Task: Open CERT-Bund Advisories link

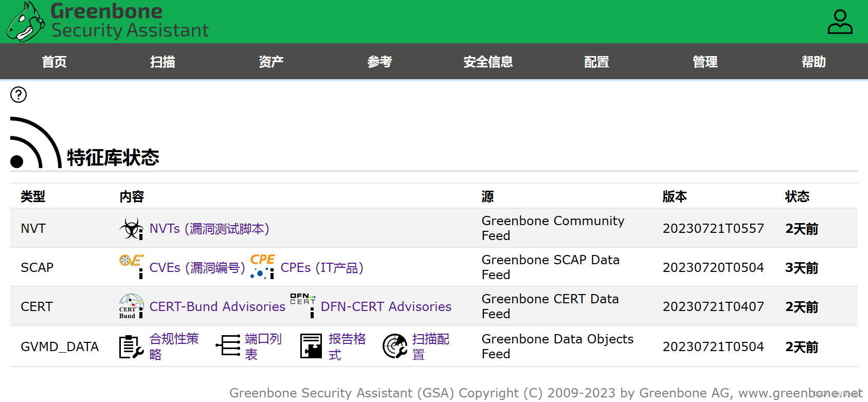Action: pyautogui.click(x=217, y=307)
